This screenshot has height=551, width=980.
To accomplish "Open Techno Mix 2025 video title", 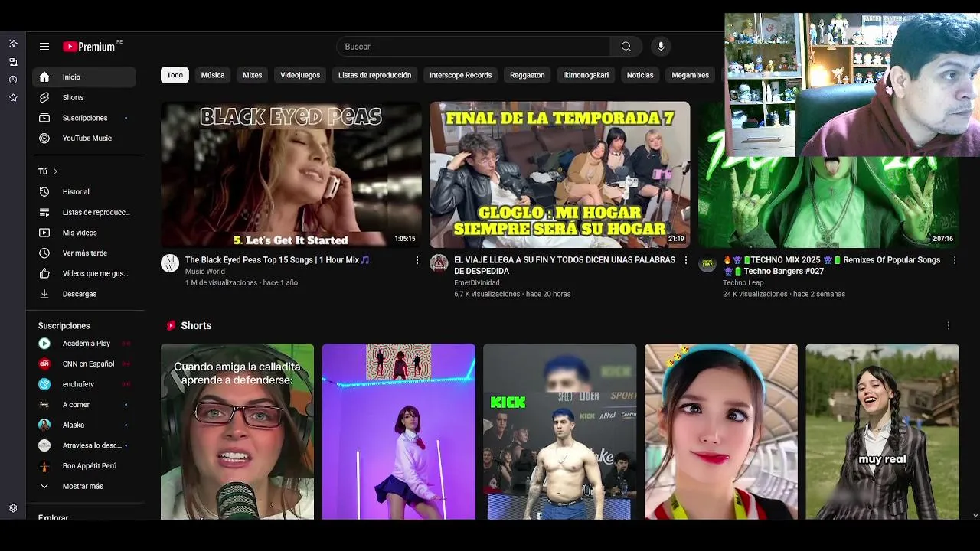I will point(831,266).
